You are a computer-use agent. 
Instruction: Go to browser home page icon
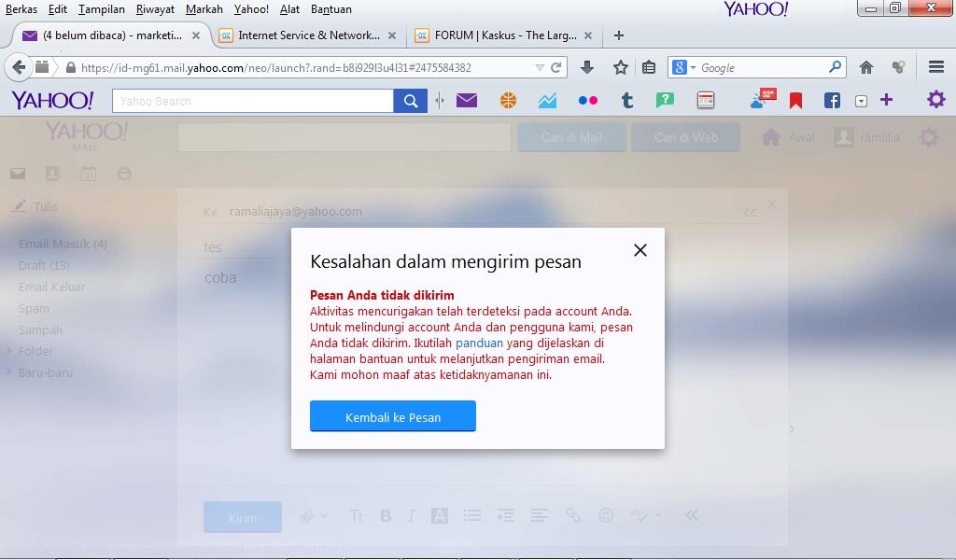click(x=865, y=67)
